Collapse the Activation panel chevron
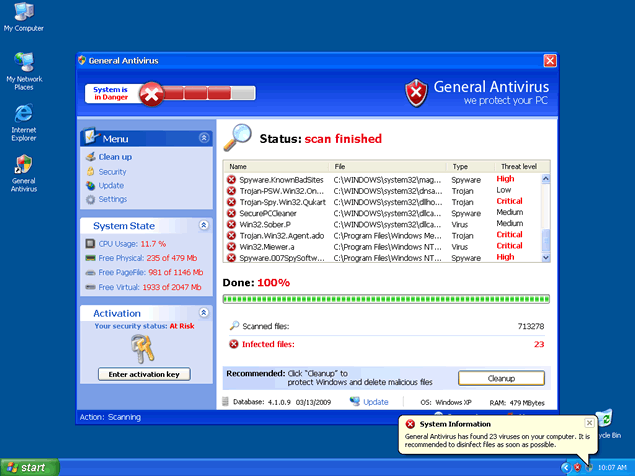The width and height of the screenshot is (635, 476). [204, 313]
